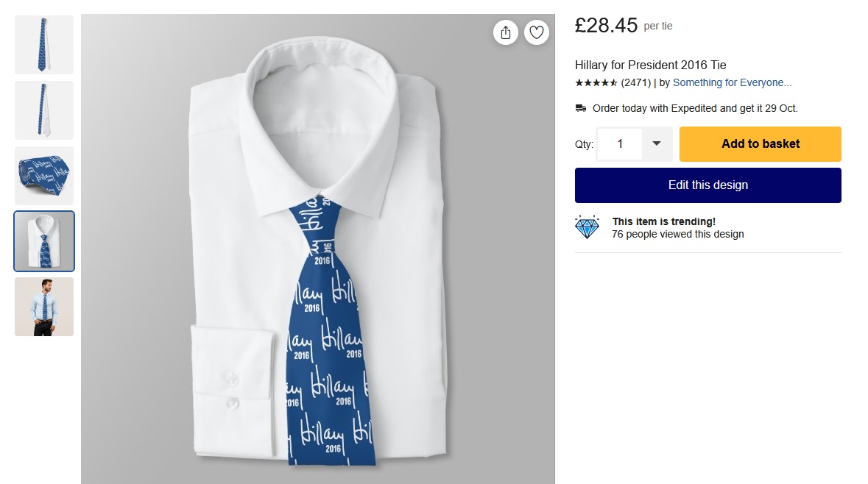Image resolution: width=868 pixels, height=484 pixels.
Task: Click the delivery truck icon
Action: (x=581, y=108)
